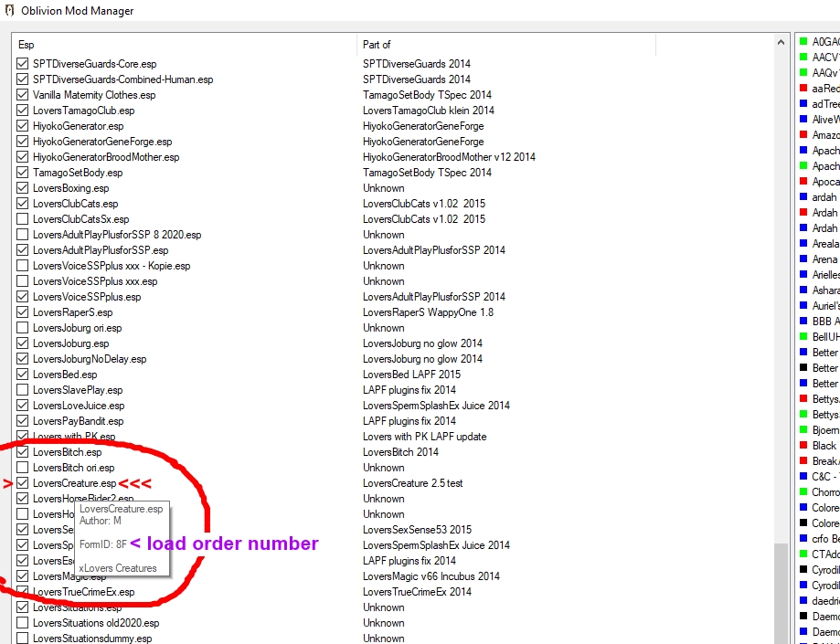840x644 pixels.
Task: Click 'LoversBed LAPF 2015' cell
Action: point(411,375)
